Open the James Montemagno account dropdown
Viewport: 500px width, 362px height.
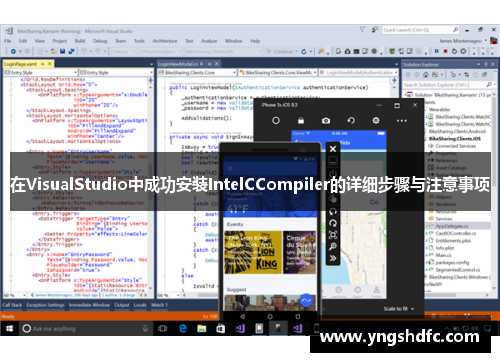pos(463,41)
